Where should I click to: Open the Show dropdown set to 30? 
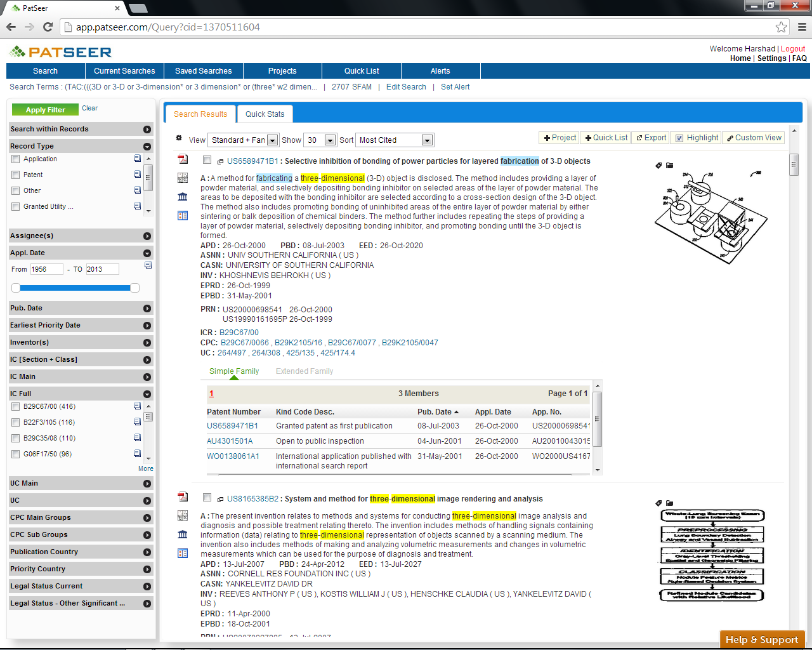tap(320, 140)
